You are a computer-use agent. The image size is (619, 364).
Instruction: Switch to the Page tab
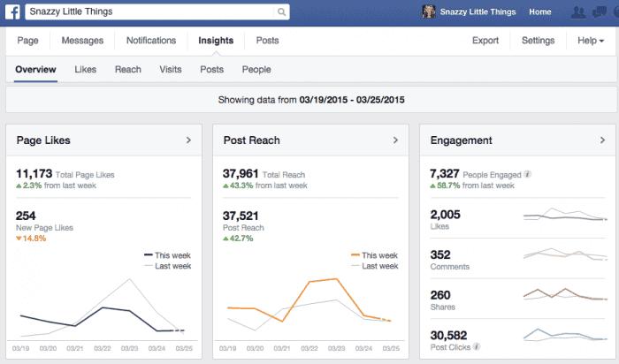click(x=27, y=41)
